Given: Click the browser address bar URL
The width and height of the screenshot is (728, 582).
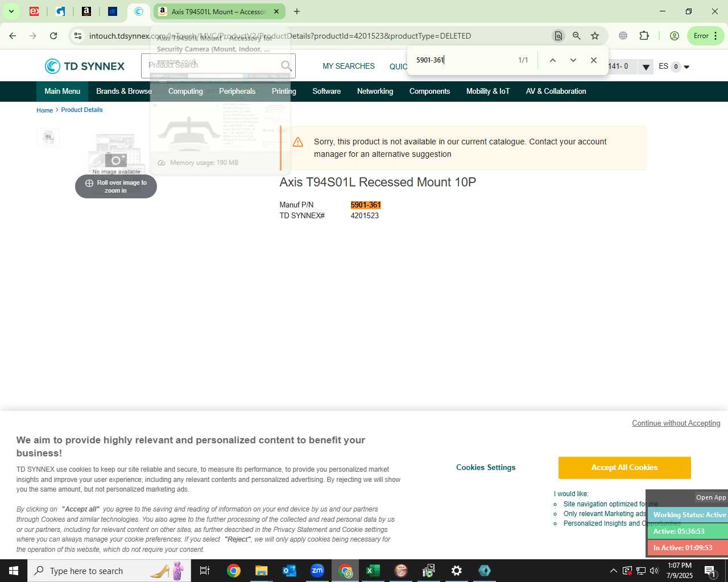Looking at the screenshot, I should pyautogui.click(x=280, y=36).
